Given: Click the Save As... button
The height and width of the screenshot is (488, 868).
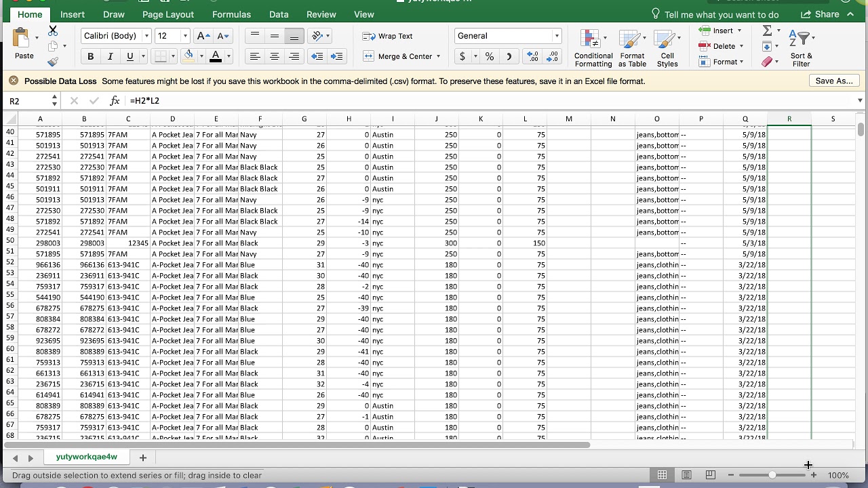Looking at the screenshot, I should click(x=834, y=81).
